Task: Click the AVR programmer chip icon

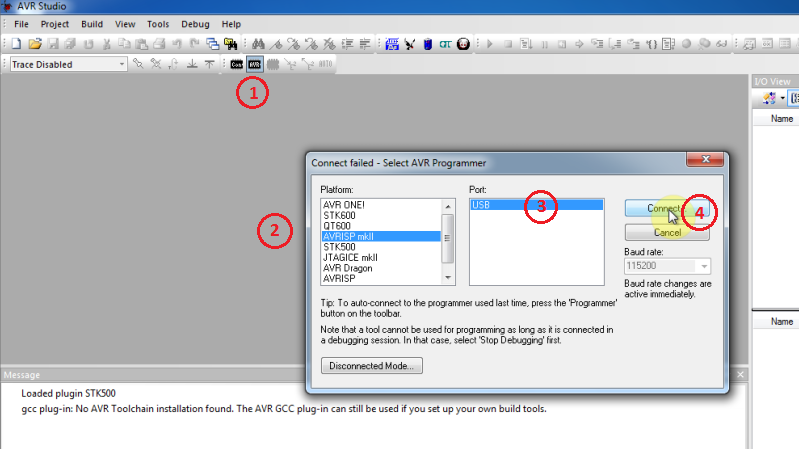Action: 254,64
